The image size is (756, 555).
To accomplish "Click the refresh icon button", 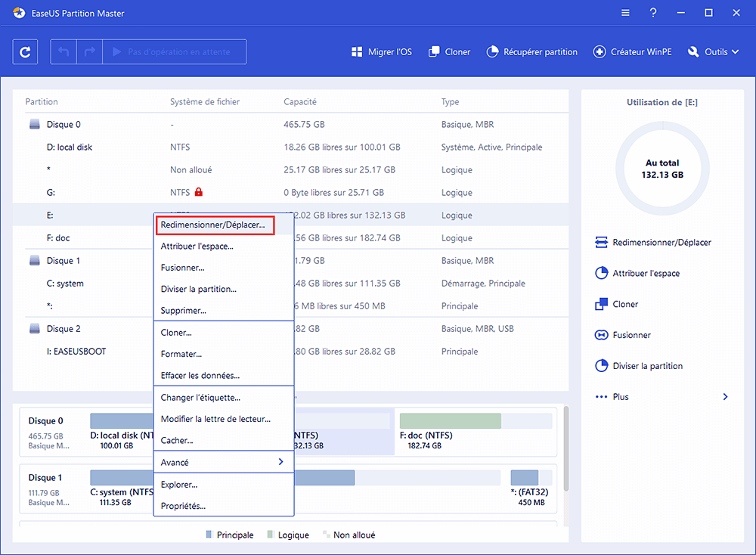I will 25,51.
